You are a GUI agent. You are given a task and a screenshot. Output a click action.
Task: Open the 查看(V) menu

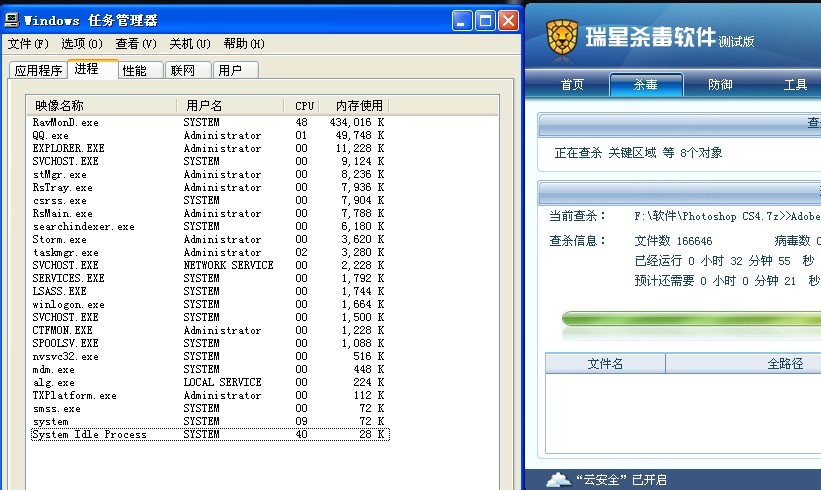pos(136,44)
